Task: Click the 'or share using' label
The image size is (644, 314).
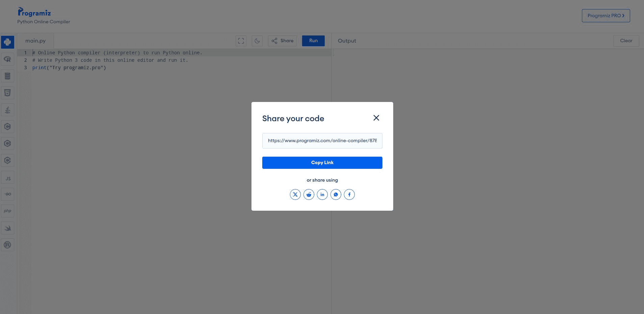Action: [x=322, y=180]
